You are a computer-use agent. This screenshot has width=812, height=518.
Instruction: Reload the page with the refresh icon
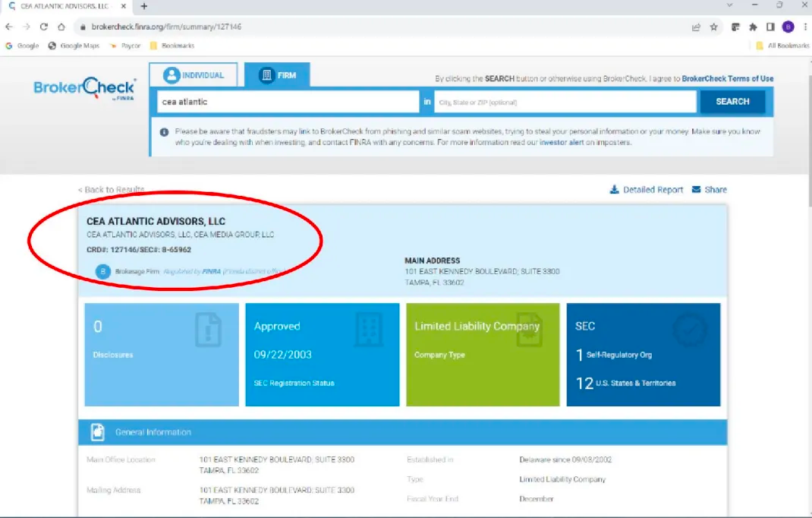tap(44, 27)
